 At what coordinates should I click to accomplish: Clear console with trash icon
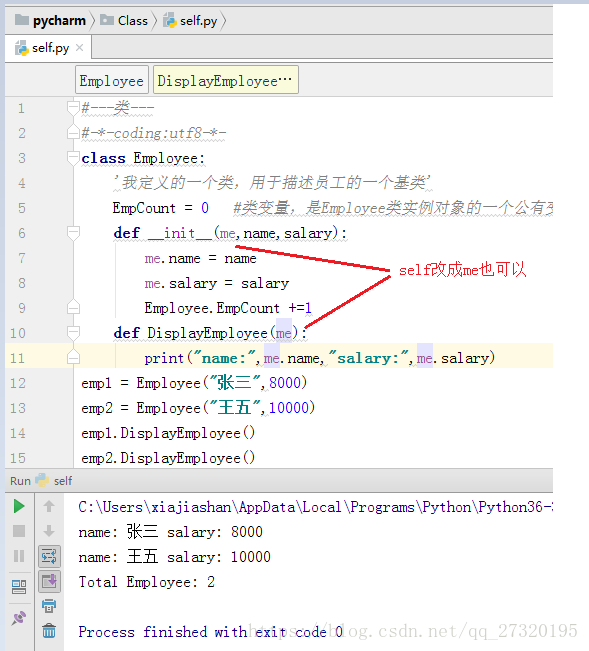tap(49, 631)
